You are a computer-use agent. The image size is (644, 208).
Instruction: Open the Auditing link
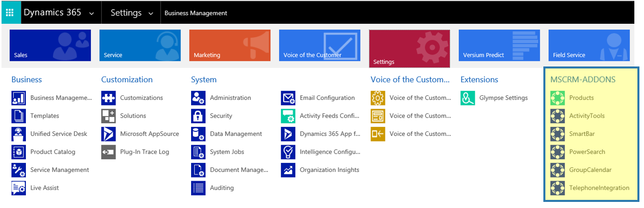pos(222,188)
